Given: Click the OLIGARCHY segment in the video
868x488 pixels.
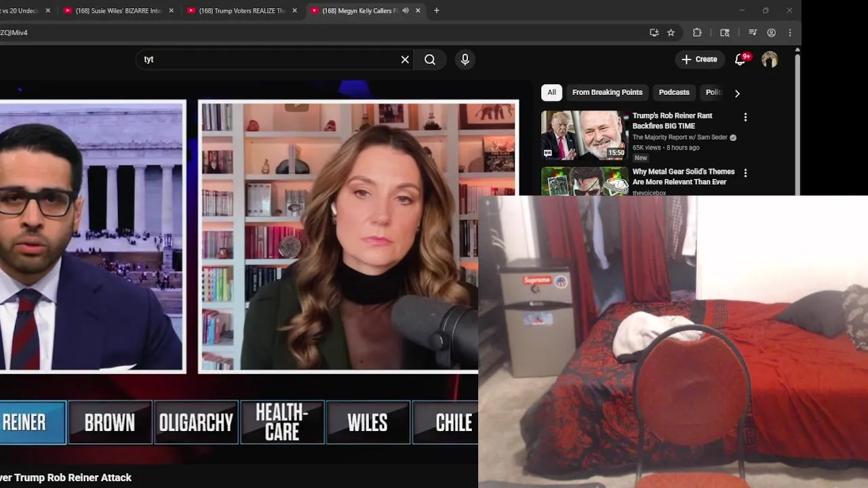Looking at the screenshot, I should (196, 422).
